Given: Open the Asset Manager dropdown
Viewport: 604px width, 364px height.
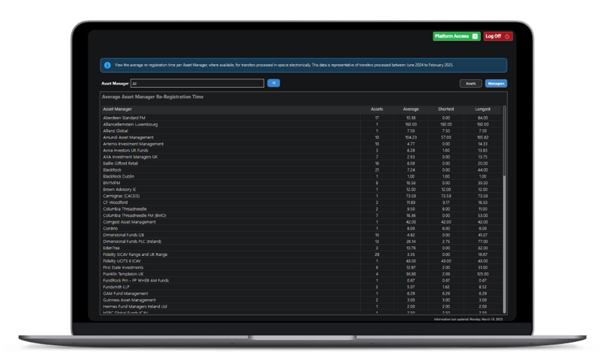Looking at the screenshot, I should point(197,83).
